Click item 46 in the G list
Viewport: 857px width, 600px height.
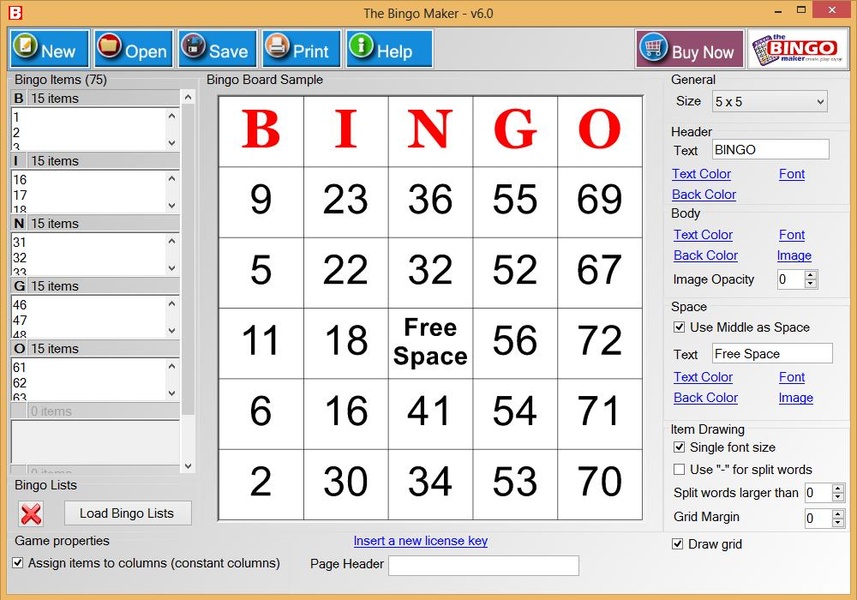pyautogui.click(x=20, y=305)
